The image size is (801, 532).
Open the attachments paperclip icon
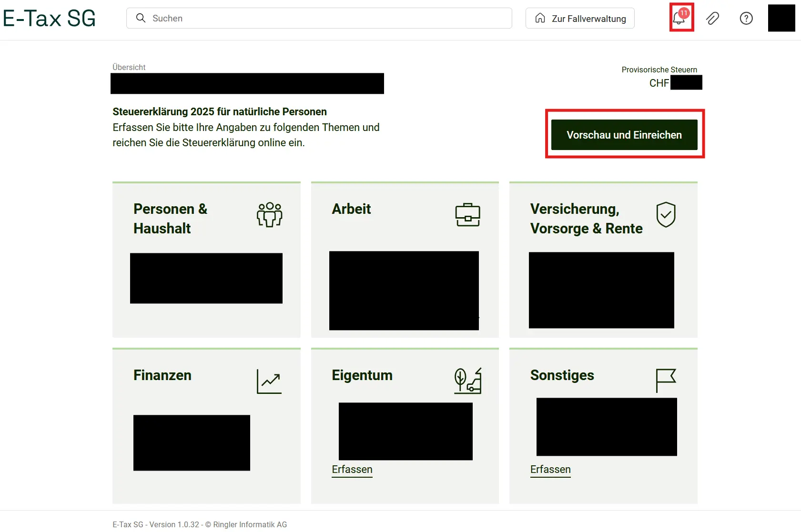pyautogui.click(x=713, y=18)
